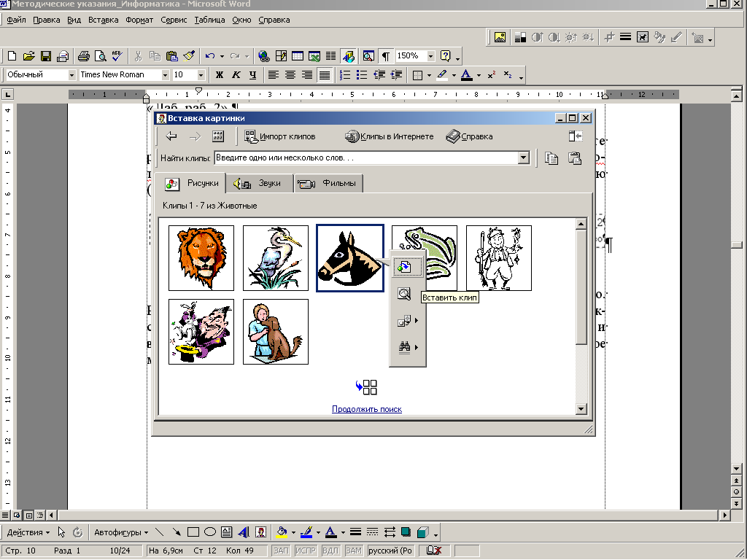Click the crop picture tool
The height and width of the screenshot is (560, 747).
609,37
